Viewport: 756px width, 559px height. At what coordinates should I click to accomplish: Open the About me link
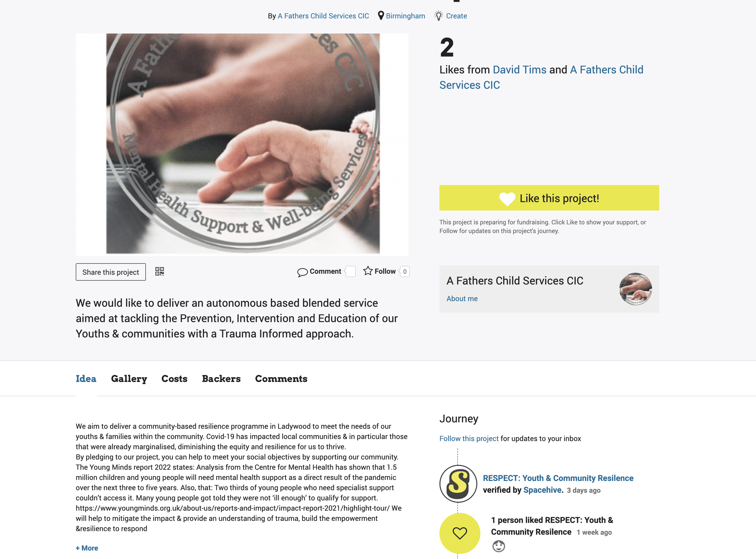click(x=462, y=299)
